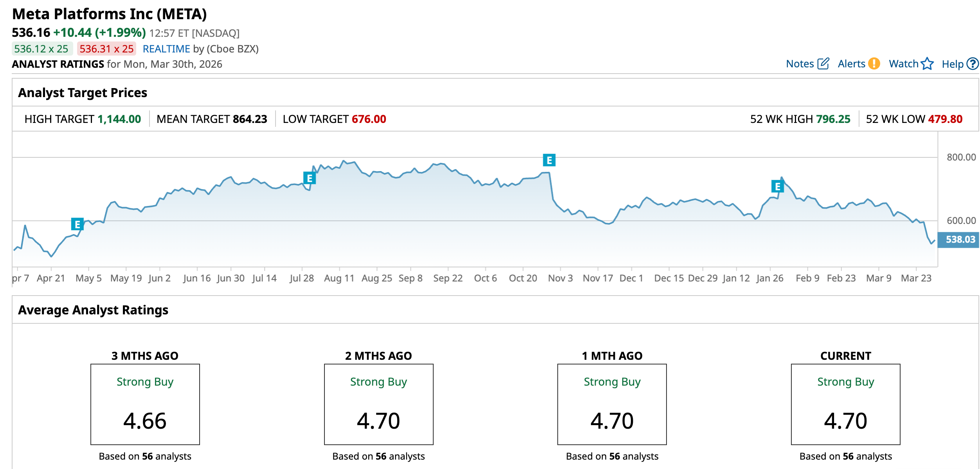This screenshot has height=469, width=980.
Task: Click the 3 MTHS AGO rating box
Action: [x=145, y=404]
